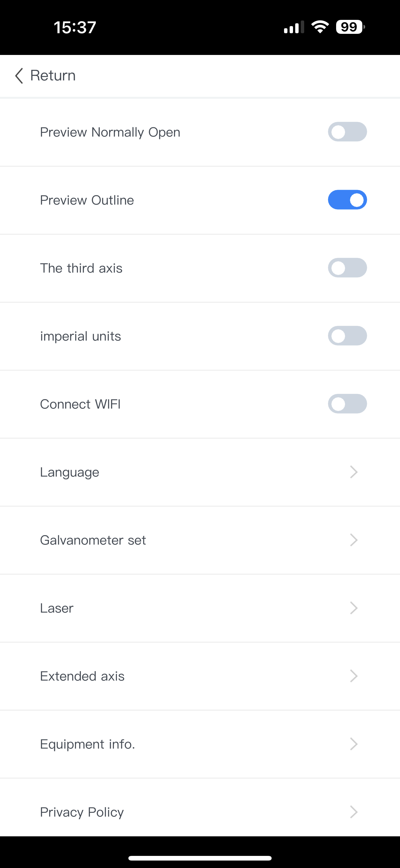Select the Extended axis menu item
400x868 pixels.
pyautogui.click(x=200, y=676)
